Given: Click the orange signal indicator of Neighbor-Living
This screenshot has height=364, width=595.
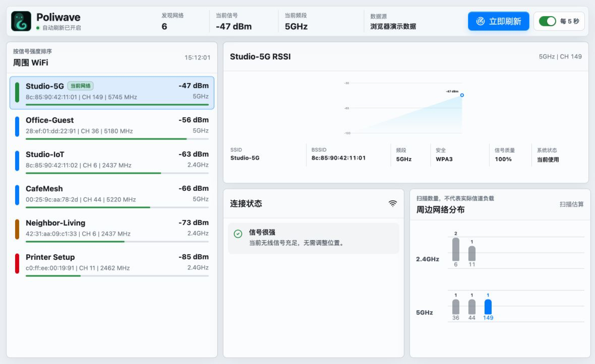Looking at the screenshot, I should point(17,229).
